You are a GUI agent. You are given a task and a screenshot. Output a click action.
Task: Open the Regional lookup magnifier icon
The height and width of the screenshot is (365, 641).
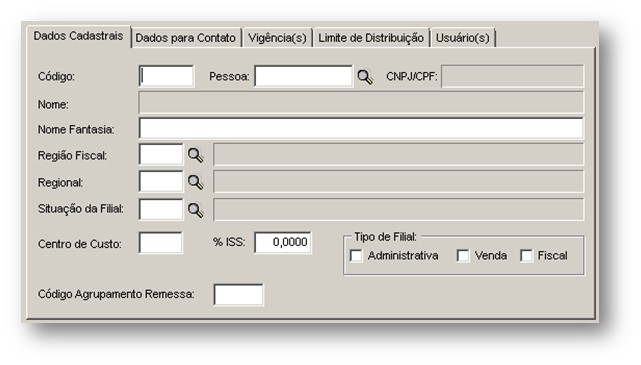point(195,182)
